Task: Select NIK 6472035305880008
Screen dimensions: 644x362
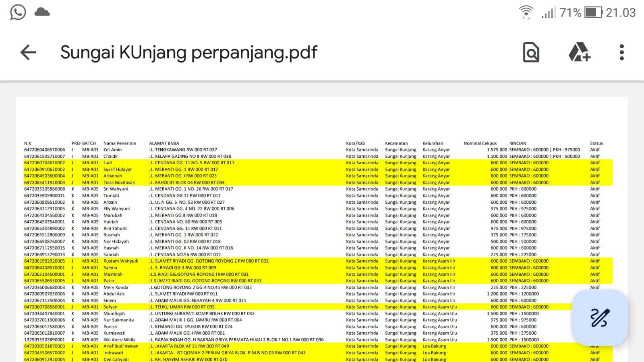Action: (44, 189)
